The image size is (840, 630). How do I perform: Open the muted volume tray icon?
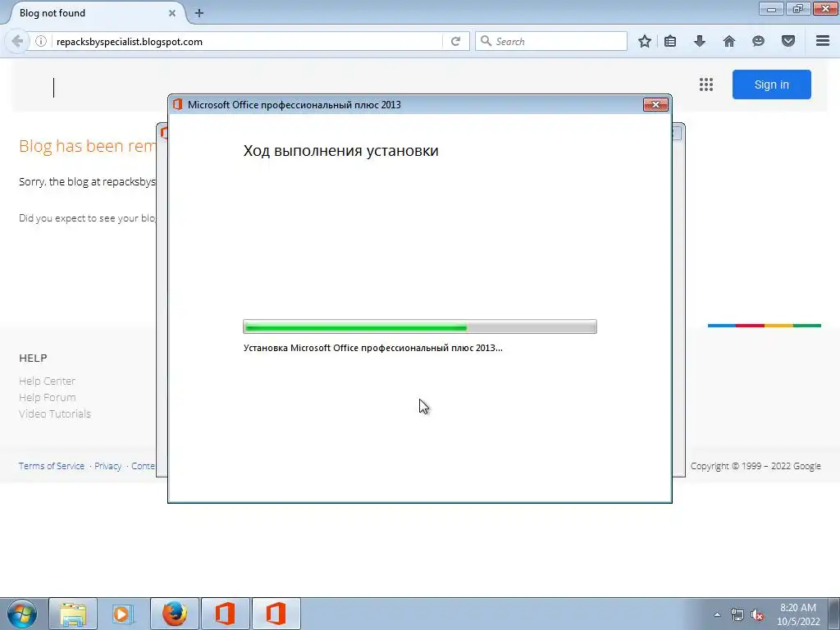[x=757, y=614]
